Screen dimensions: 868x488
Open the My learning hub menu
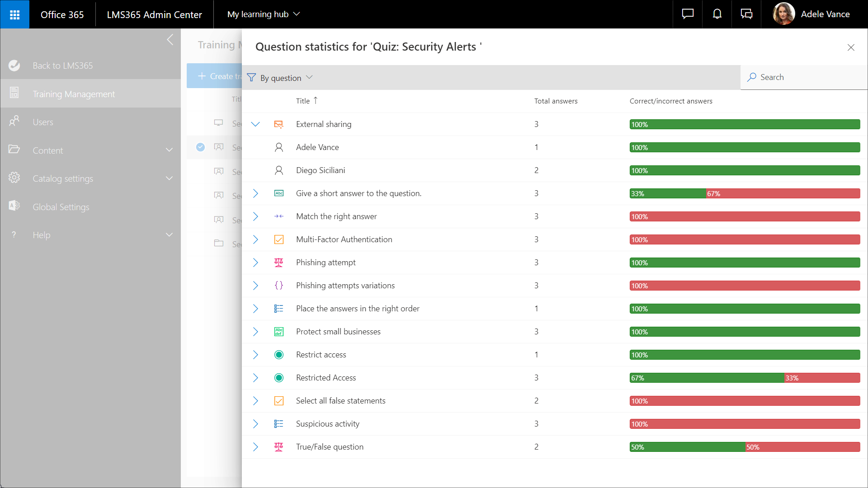[x=263, y=14]
